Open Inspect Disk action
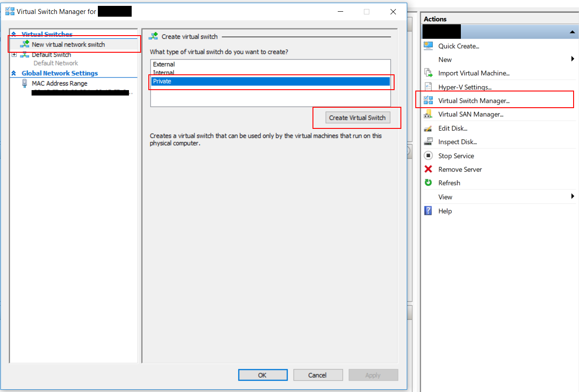Image resolution: width=579 pixels, height=392 pixels. [x=458, y=142]
